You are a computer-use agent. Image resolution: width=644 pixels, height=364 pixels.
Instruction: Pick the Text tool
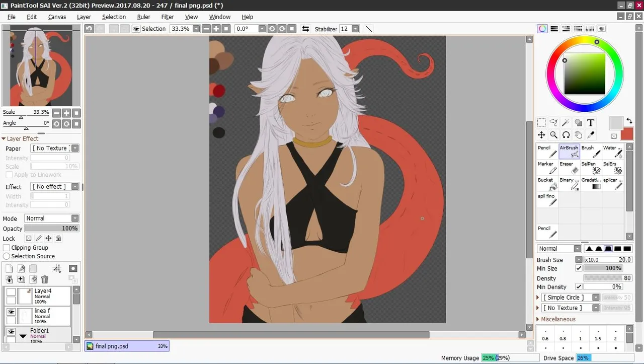[591, 122]
